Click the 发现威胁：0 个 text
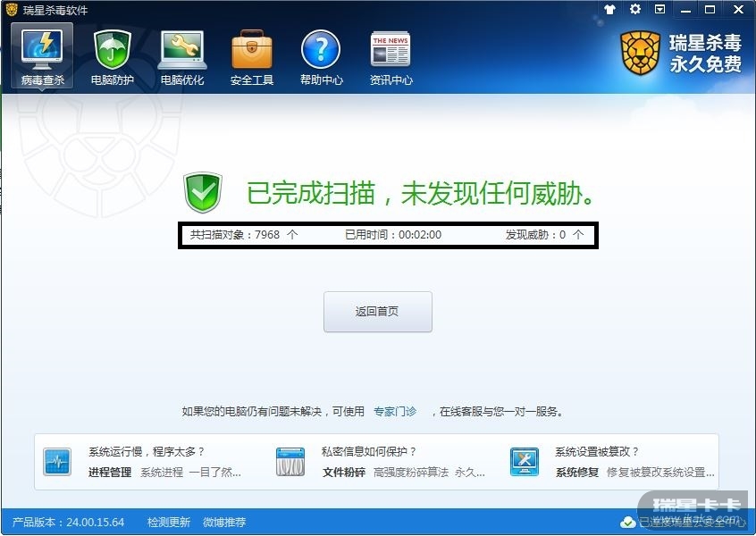This screenshot has height=536, width=756. [545, 235]
